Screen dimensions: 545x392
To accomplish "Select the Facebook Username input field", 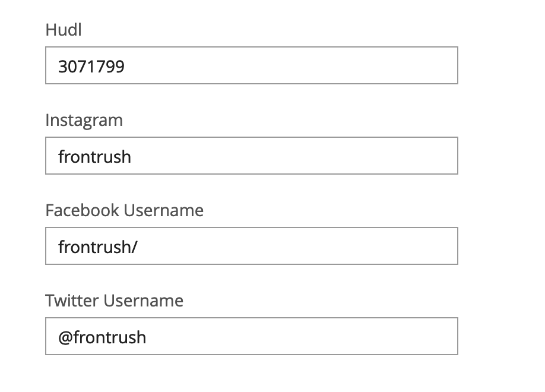I will (252, 246).
